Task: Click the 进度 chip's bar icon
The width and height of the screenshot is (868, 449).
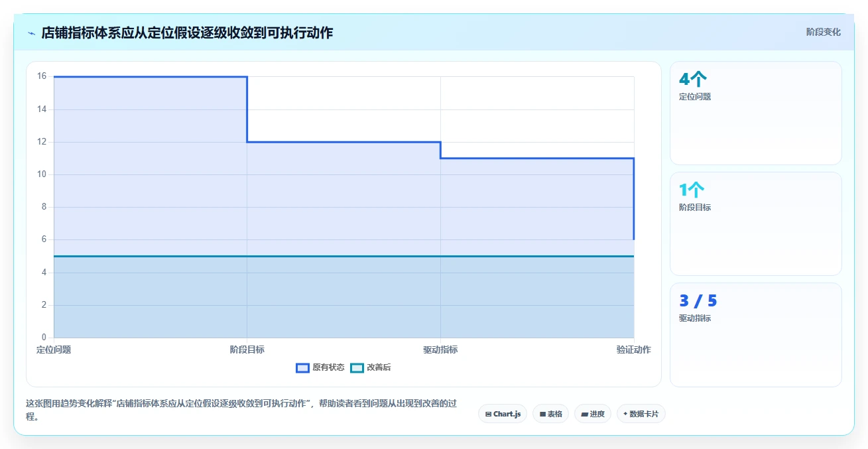Action: click(x=584, y=414)
